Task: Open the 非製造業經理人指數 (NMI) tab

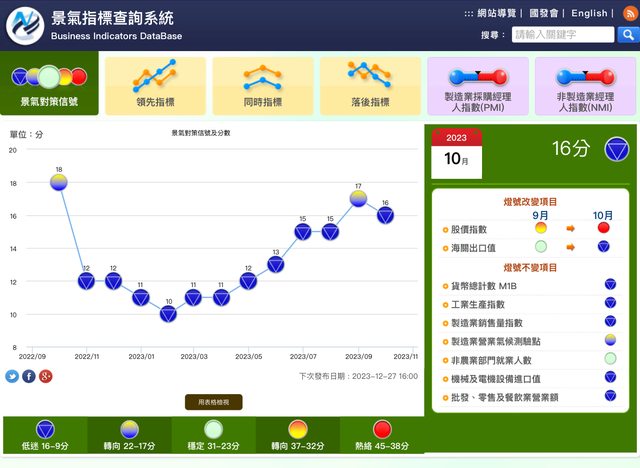Action: [585, 86]
